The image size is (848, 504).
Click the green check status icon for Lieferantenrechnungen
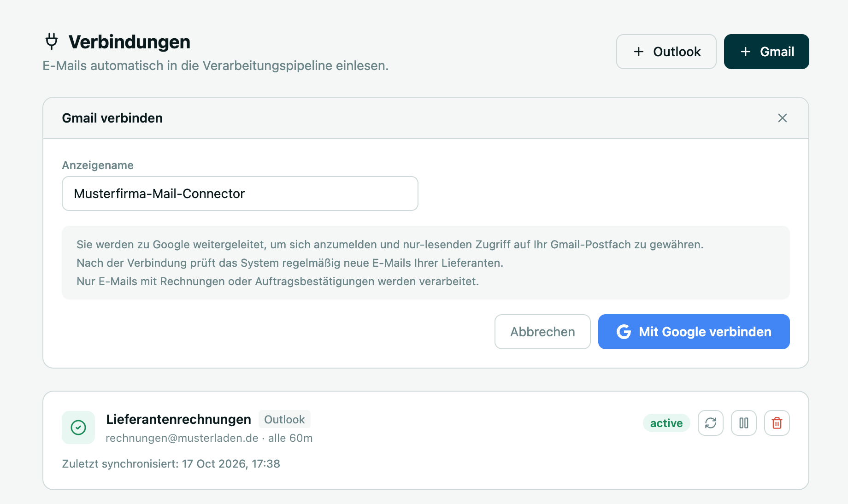(78, 428)
